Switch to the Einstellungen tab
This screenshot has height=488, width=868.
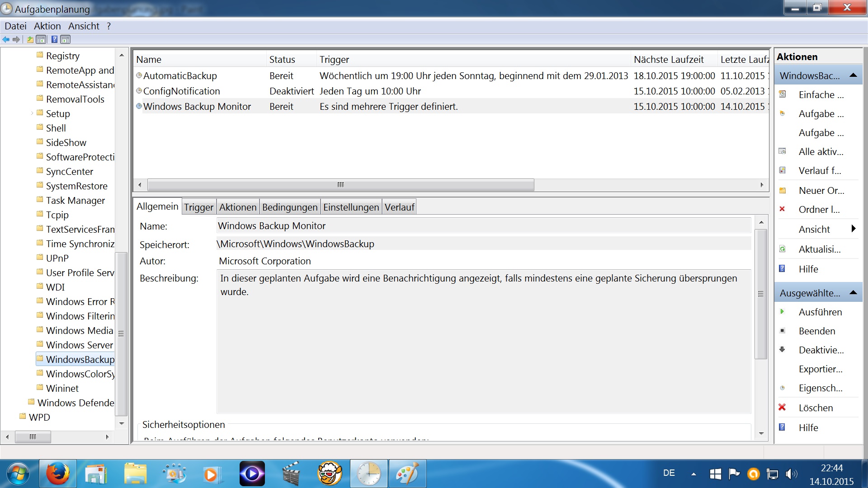(x=351, y=207)
